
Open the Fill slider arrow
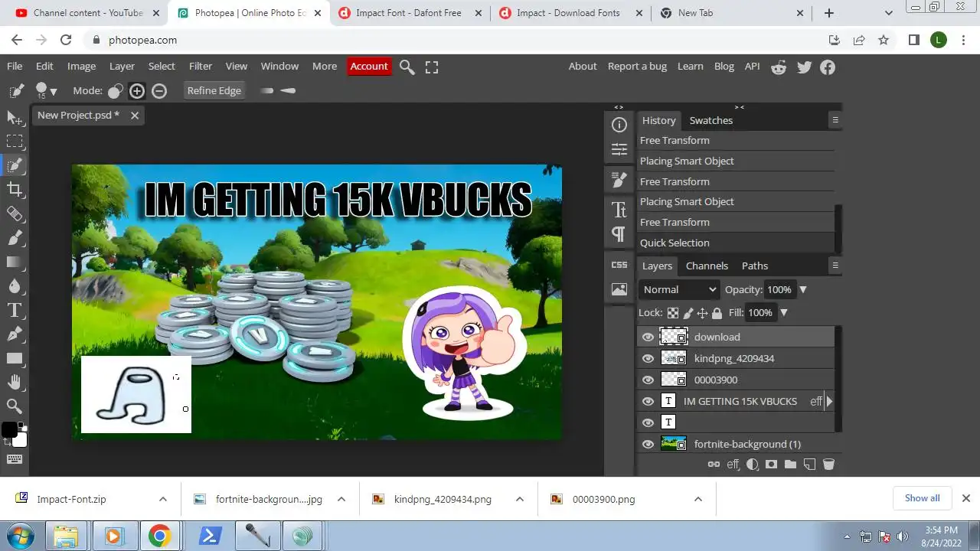tap(784, 312)
